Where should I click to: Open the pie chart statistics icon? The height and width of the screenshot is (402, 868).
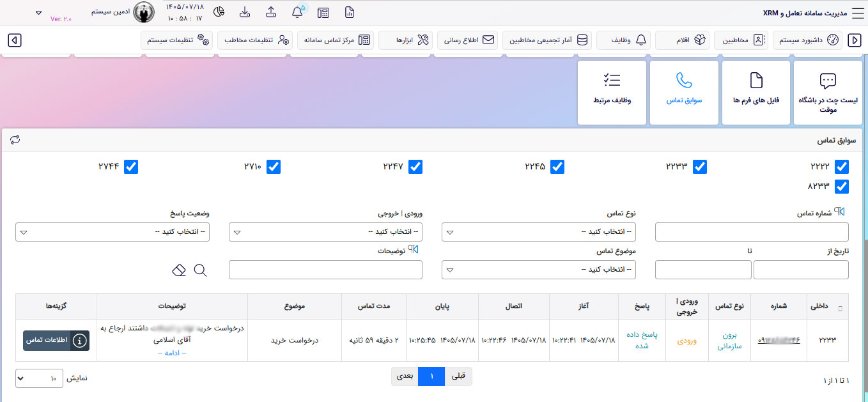[x=219, y=12]
